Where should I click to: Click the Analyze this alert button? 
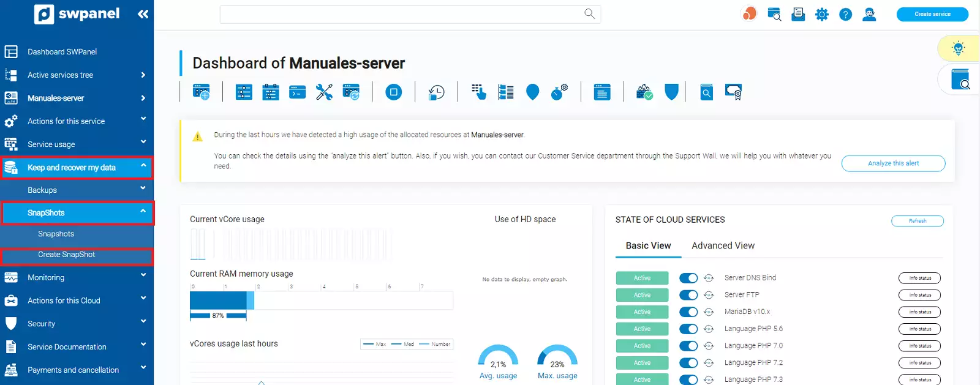click(893, 163)
